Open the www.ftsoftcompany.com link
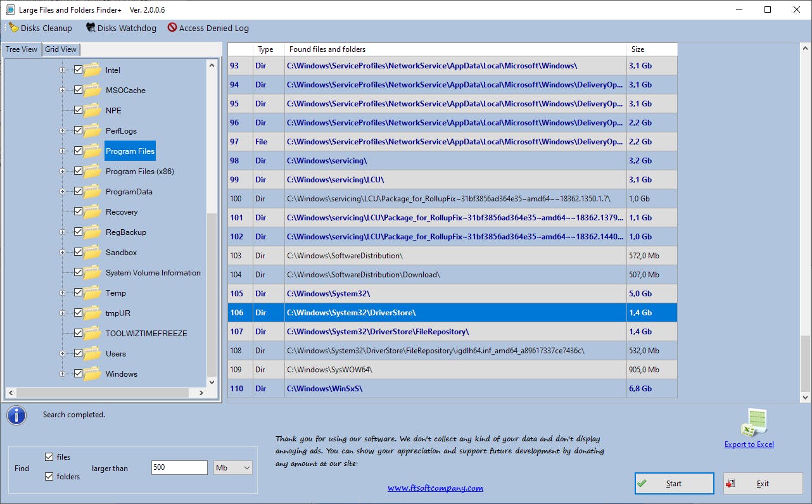The height and width of the screenshot is (504, 812). tap(435, 488)
